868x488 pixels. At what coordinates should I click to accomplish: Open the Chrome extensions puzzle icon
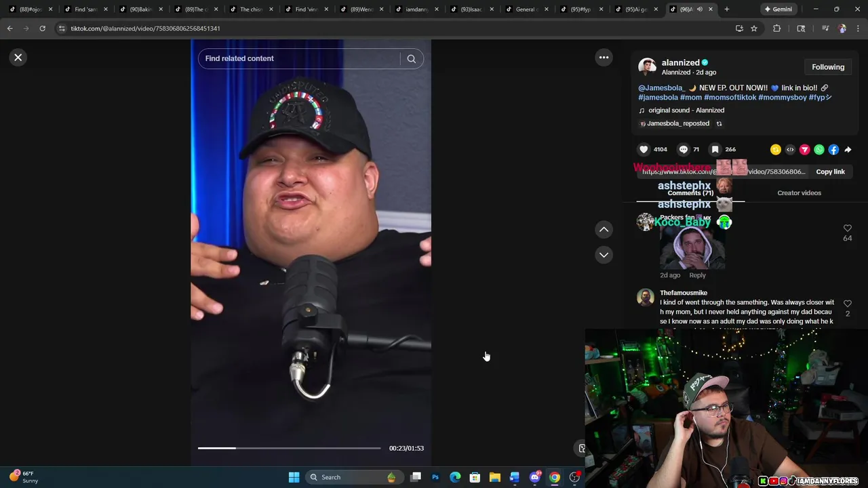click(776, 28)
